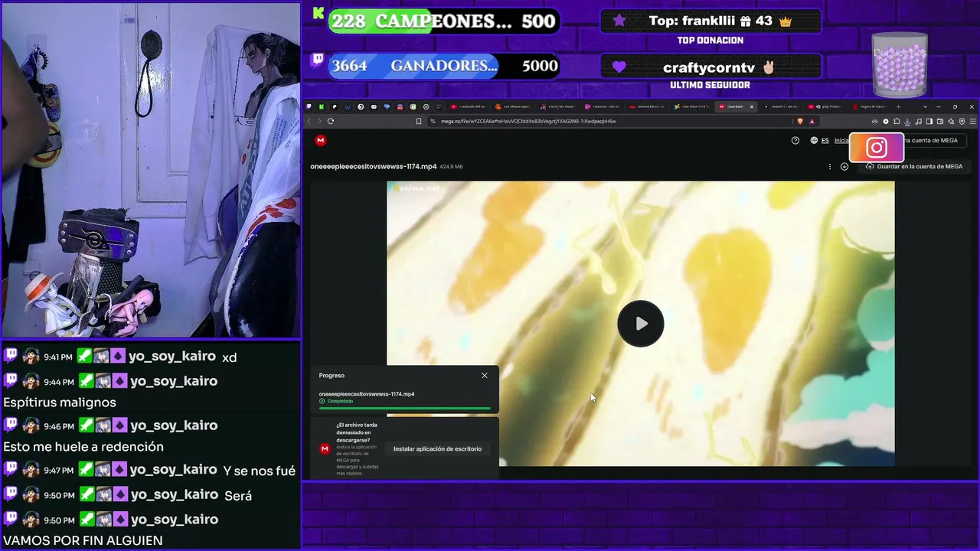This screenshot has width=980, height=551.
Task: Click the mega.nz address bar URL
Action: (528, 121)
